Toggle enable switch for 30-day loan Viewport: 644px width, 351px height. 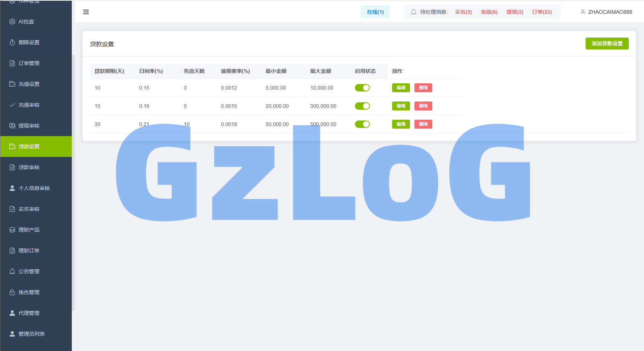(362, 124)
